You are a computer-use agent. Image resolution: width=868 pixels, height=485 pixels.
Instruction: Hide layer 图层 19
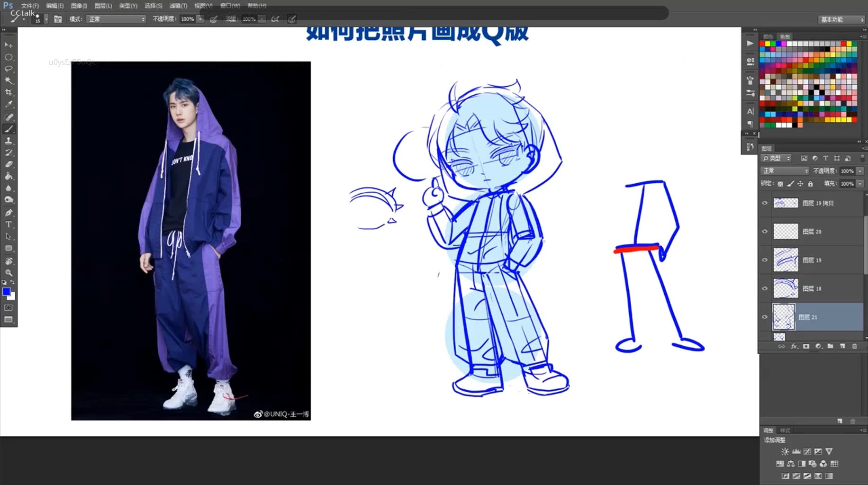coord(765,260)
